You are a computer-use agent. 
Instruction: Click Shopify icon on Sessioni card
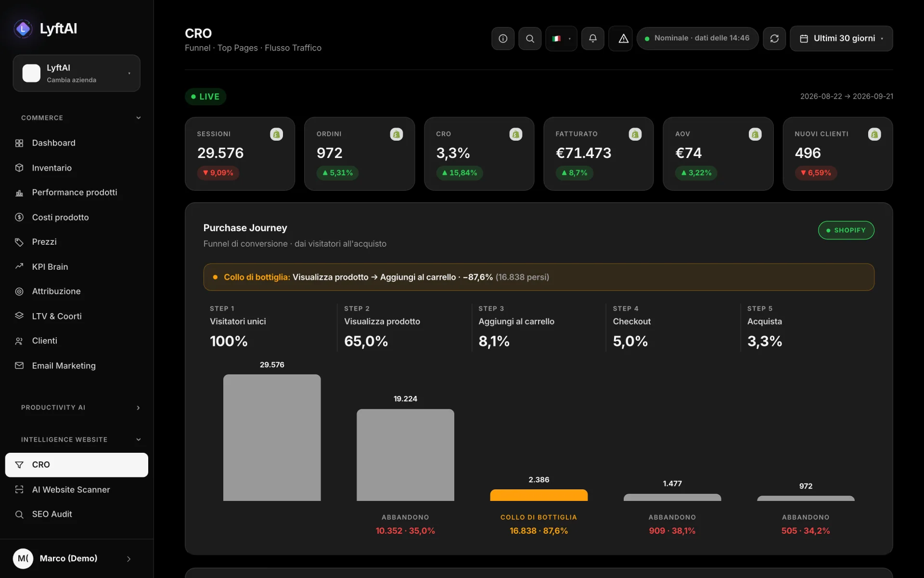[x=276, y=134]
